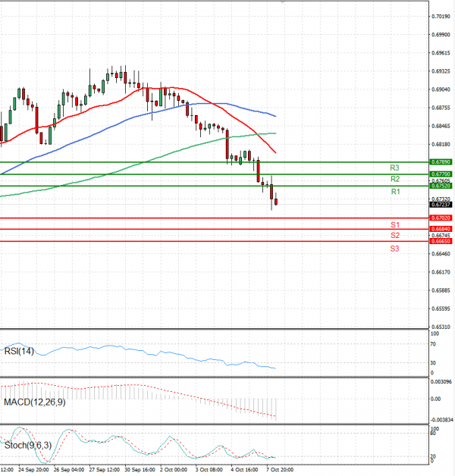Click the 0.68755 price axis value
Image resolution: width=455 pixels, height=476 pixels.
pyautogui.click(x=441, y=108)
